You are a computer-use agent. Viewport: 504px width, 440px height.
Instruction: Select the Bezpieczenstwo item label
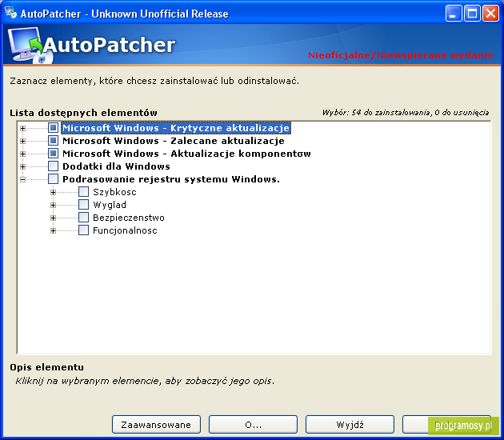point(129,218)
